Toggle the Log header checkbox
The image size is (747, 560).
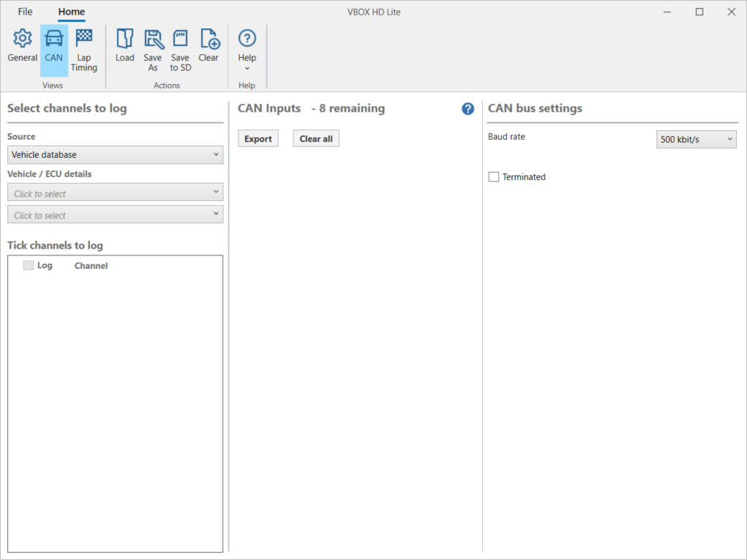point(29,265)
